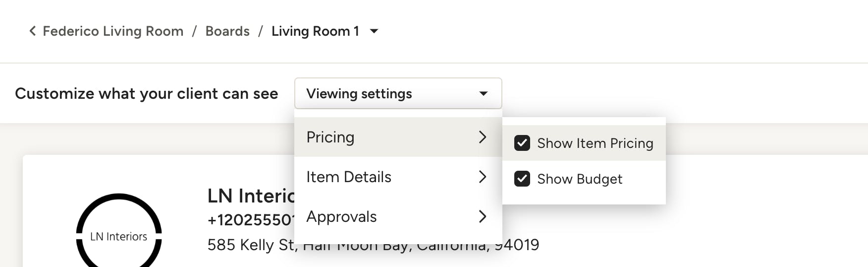Select the Pricing menu item
Screen dimensions: 868x267
click(x=398, y=137)
